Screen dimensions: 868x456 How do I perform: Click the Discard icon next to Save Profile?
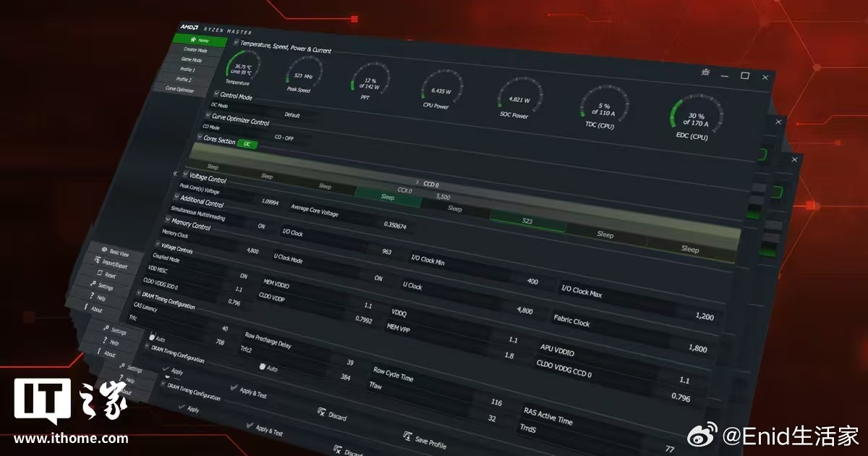point(322,412)
